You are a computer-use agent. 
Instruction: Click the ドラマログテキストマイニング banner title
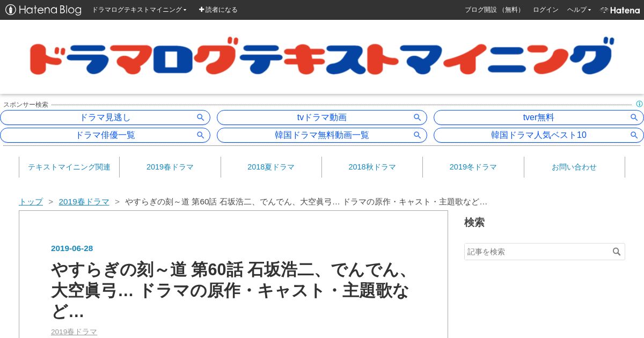[x=321, y=56]
